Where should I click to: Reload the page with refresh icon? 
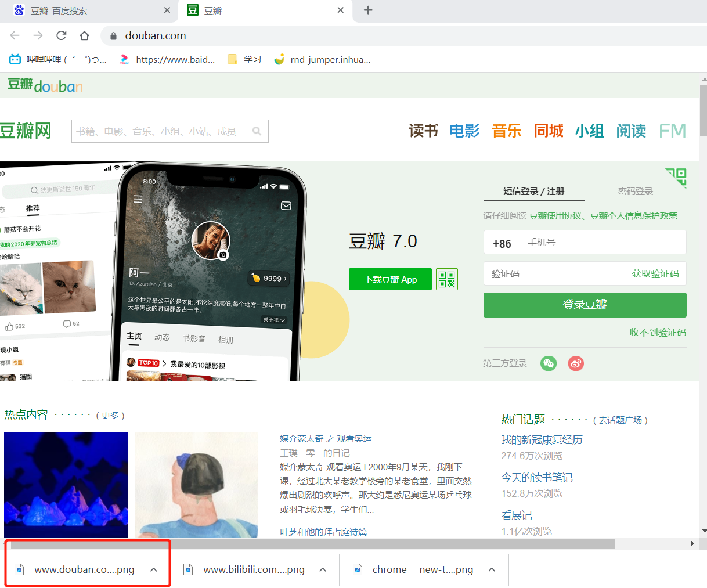click(x=62, y=35)
